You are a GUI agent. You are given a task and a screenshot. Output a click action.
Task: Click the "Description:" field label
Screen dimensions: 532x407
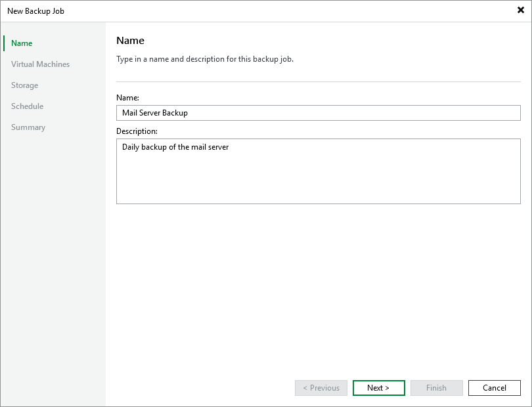click(137, 131)
